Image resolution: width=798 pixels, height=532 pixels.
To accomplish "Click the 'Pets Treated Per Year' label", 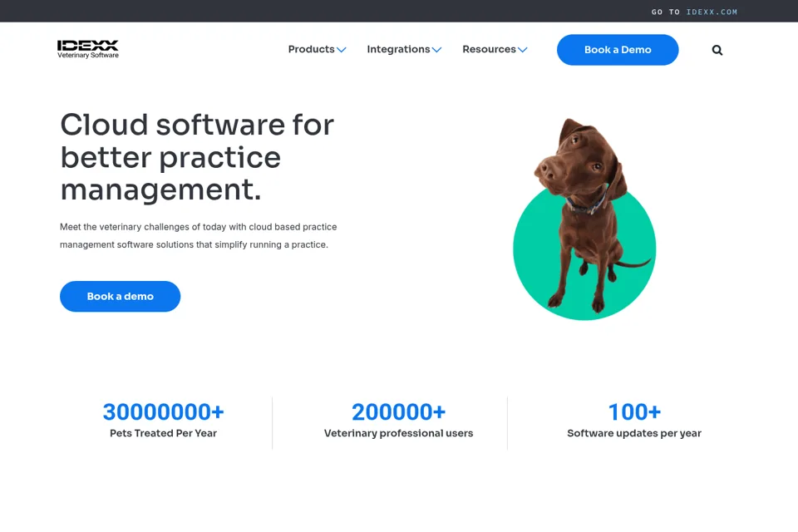I will click(x=164, y=433).
